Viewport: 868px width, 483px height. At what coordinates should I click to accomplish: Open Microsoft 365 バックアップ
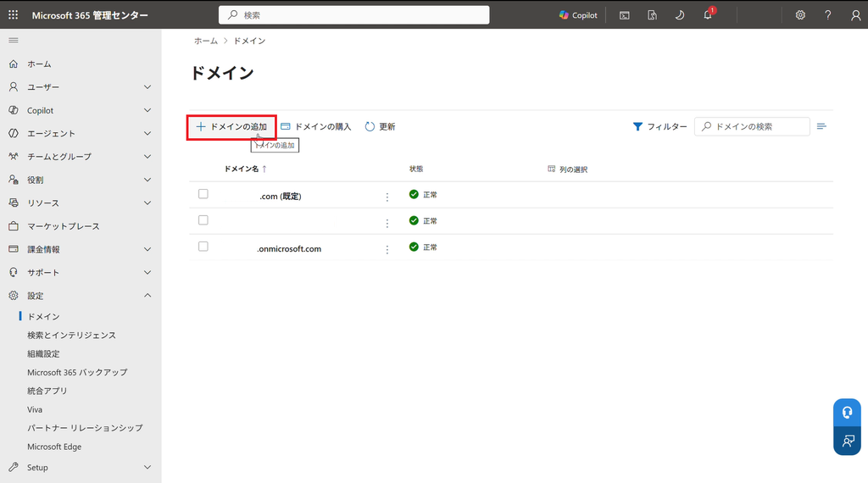[x=77, y=372]
